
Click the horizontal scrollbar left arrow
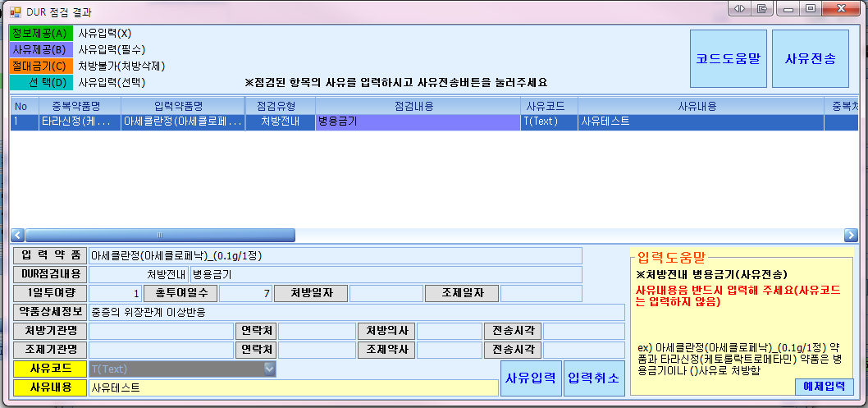(18, 236)
